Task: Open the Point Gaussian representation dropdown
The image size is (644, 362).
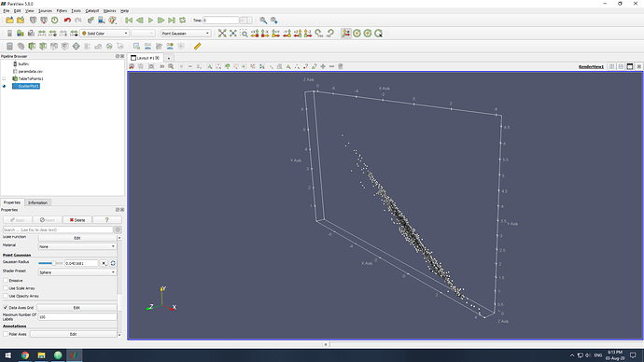Action: tap(186, 34)
